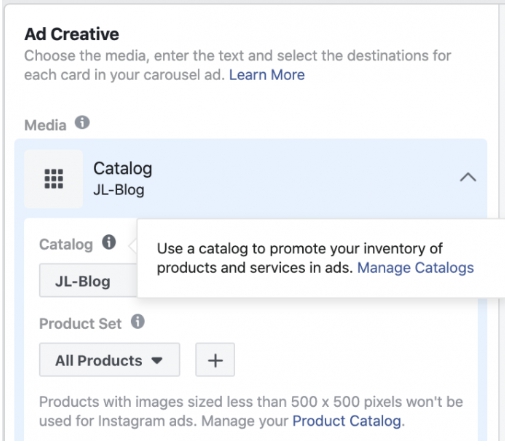
Task: Click the Product Set label
Action: click(x=80, y=323)
